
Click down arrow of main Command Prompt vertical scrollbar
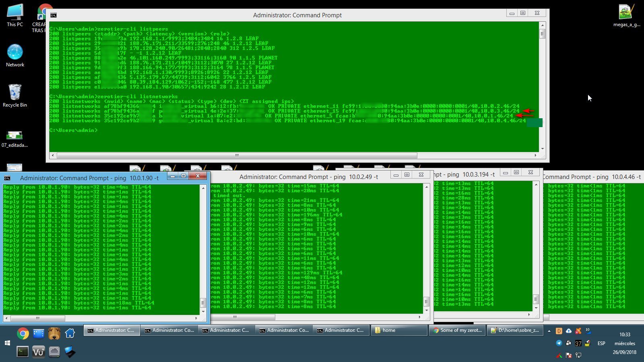(x=543, y=149)
